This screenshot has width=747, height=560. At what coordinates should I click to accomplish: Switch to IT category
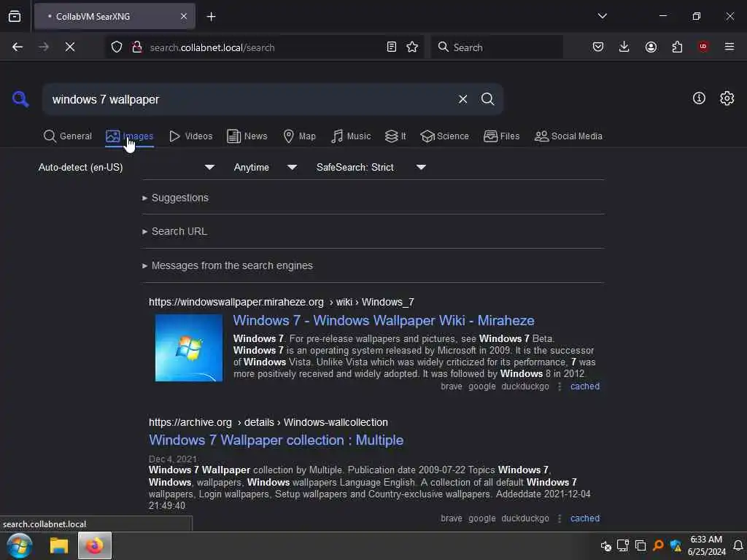[395, 136]
